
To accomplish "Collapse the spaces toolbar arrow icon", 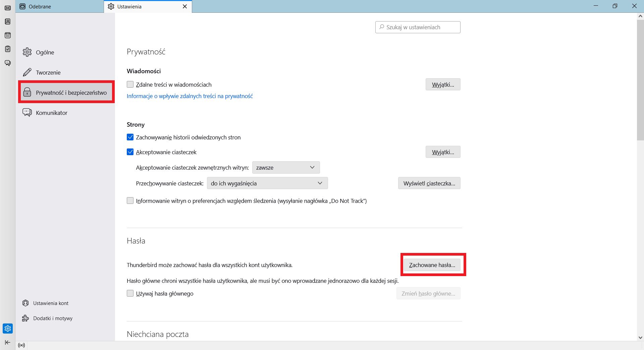I will [x=8, y=343].
